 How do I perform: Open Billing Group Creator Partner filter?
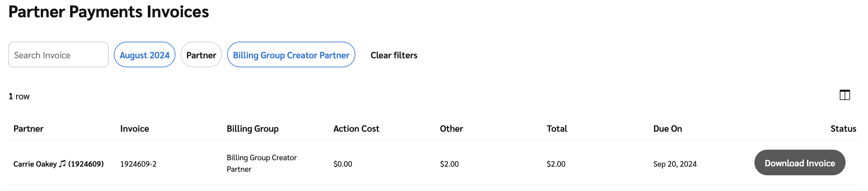[x=291, y=54]
